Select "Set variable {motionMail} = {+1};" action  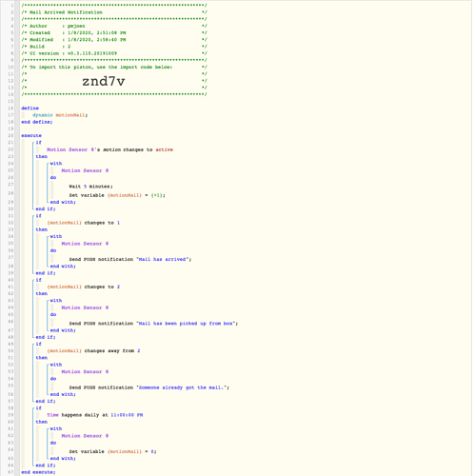117,195
